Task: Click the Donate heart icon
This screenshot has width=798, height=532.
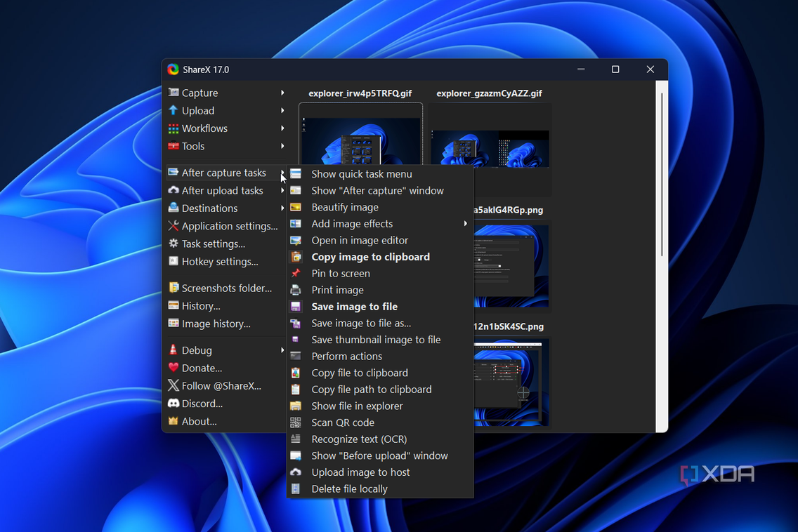Action: click(x=174, y=368)
